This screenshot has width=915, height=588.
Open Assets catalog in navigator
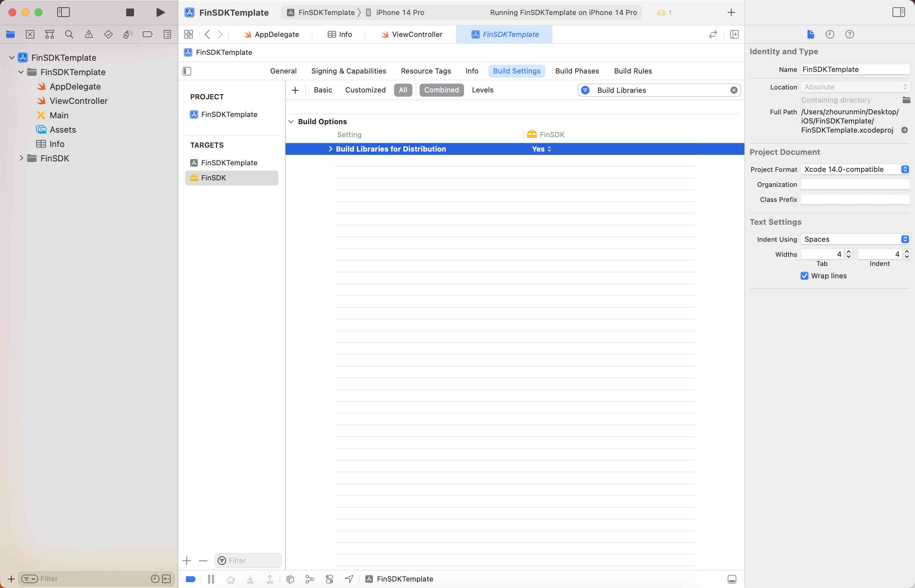point(56,130)
